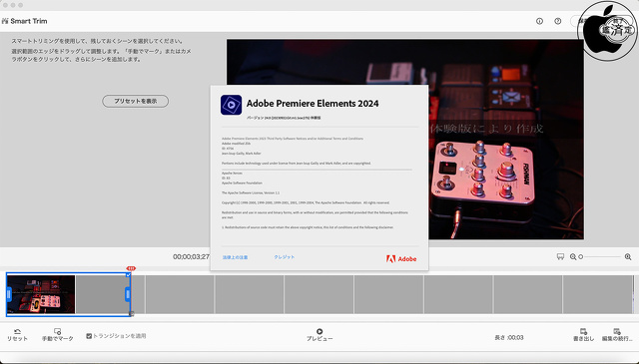Click the red playhead marker
The image size is (639, 364).
[x=131, y=268]
